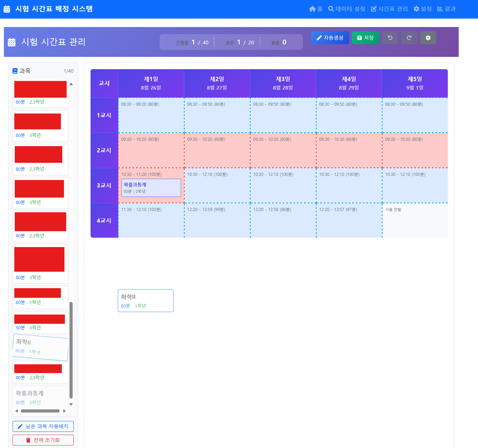Click the 확률과통계 card placed in the timetable
Screen dimensions: 478x448
[x=151, y=188]
